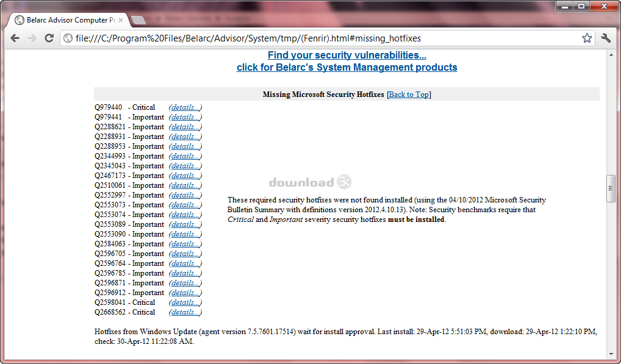
Task: Open details for hotfix Q2288621
Action: point(185,127)
